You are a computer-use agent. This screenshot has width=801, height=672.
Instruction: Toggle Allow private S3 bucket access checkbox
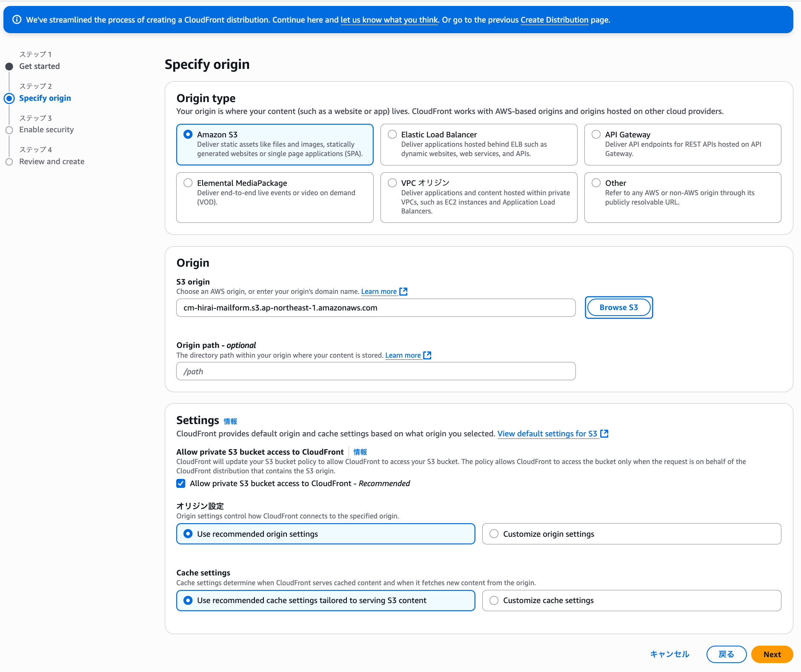click(x=181, y=484)
